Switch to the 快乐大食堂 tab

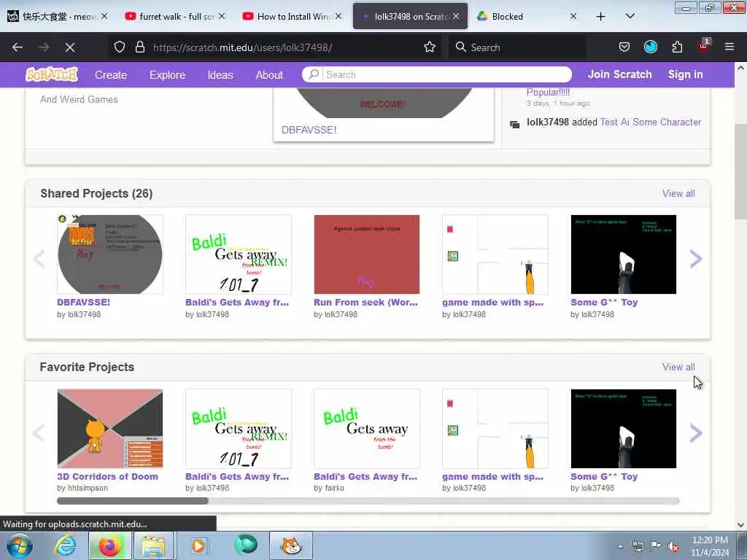[x=57, y=17]
